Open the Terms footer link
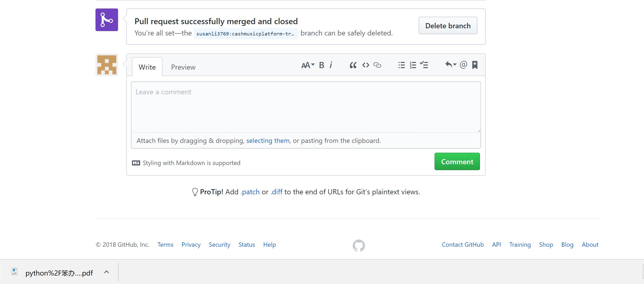The width and height of the screenshot is (644, 284). coord(165,245)
